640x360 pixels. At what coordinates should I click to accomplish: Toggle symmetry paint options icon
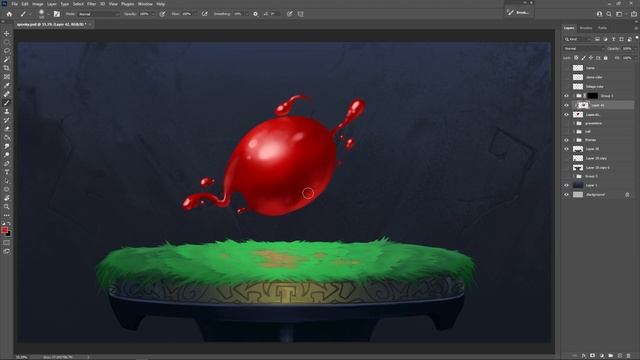click(x=301, y=14)
